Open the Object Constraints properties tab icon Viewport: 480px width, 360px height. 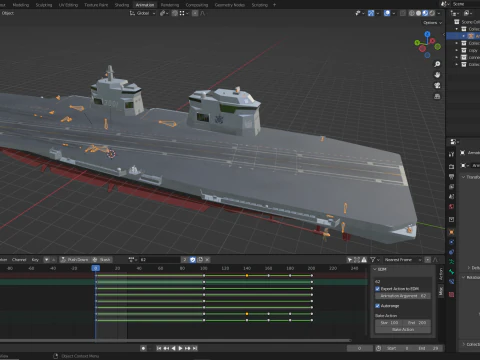pos(451,252)
